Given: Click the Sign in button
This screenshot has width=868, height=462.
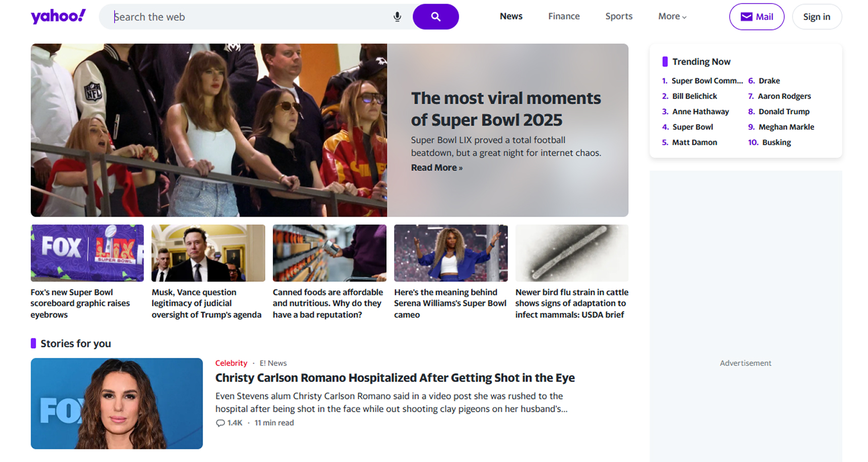Looking at the screenshot, I should click(x=816, y=17).
